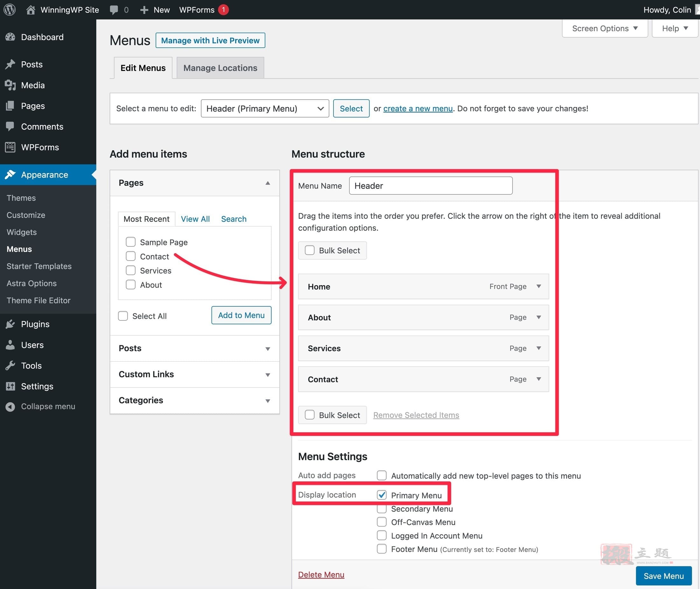Click the Tools wrench icon
Screen dimensions: 700x589
coord(10,365)
